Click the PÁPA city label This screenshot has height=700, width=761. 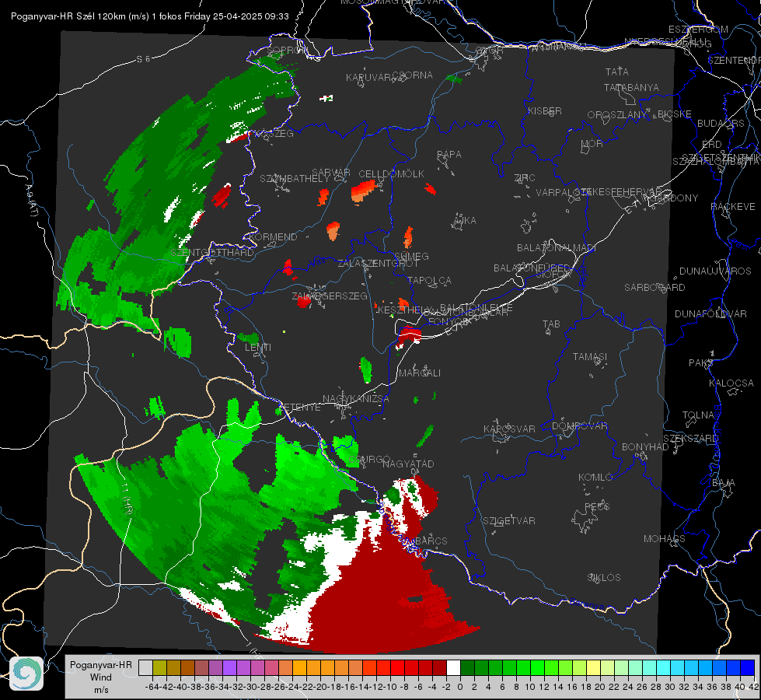(449, 154)
